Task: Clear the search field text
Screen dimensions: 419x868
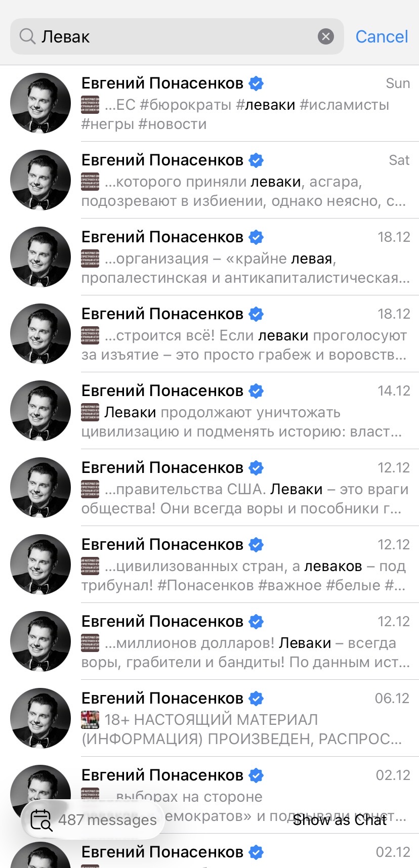Action: (x=326, y=36)
